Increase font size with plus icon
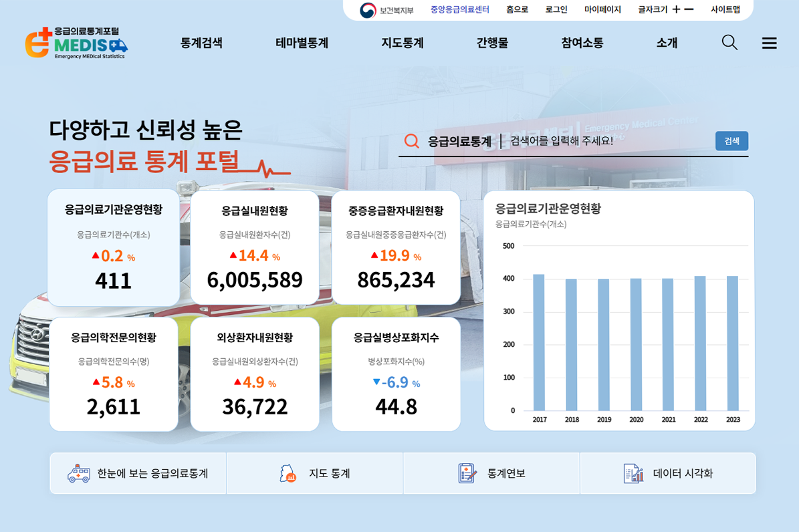Screen dimensions: 799x532 point(676,9)
